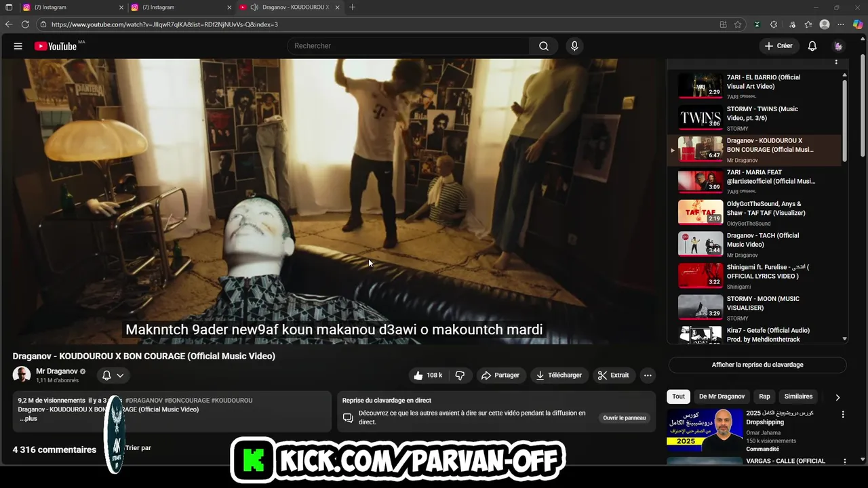Mute the Draganov YouTube tab audio
Image resolution: width=868 pixels, height=488 pixels.
tap(254, 7)
